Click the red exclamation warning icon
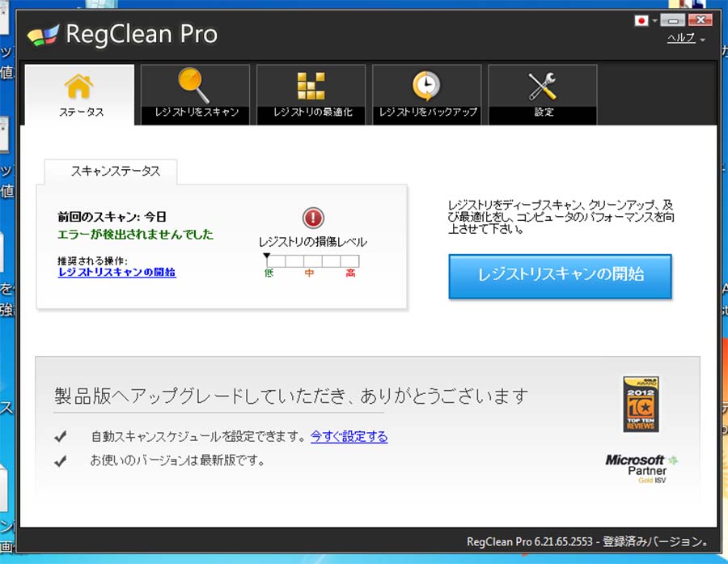This screenshot has width=728, height=564. point(313,218)
